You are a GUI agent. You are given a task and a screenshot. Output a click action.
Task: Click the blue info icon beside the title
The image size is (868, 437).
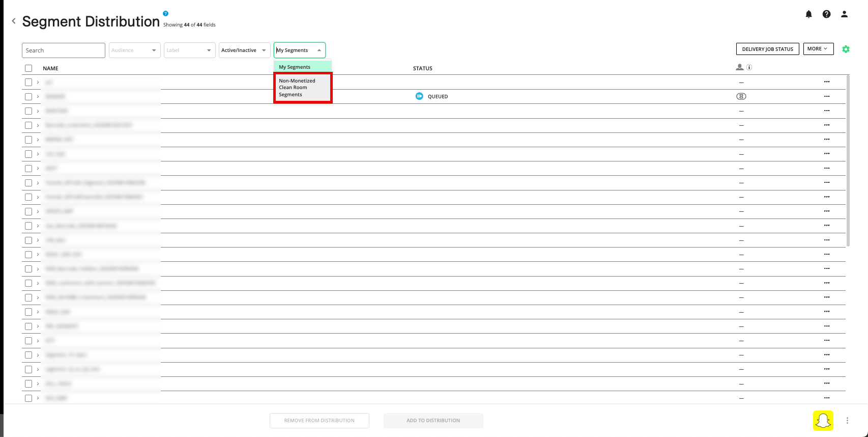click(165, 14)
